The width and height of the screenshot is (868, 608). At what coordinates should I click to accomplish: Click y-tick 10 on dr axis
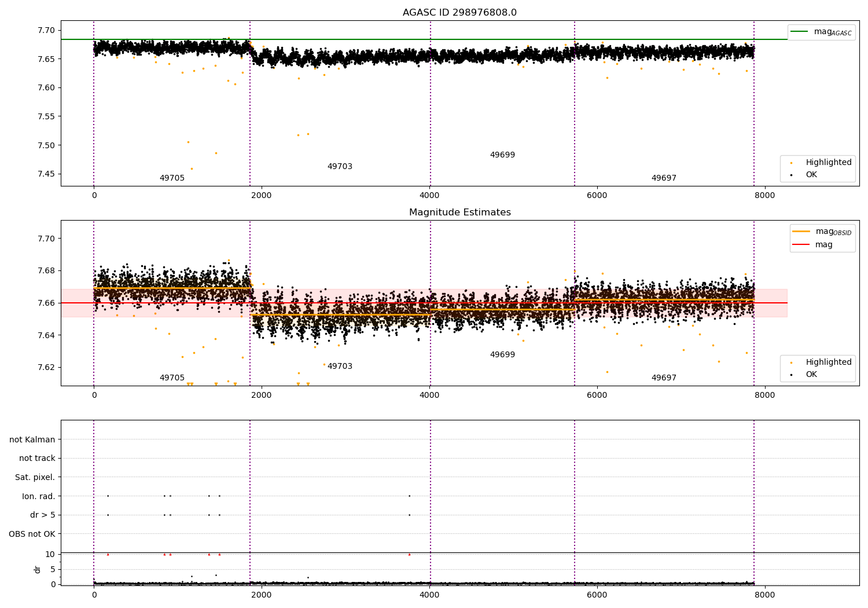click(50, 555)
